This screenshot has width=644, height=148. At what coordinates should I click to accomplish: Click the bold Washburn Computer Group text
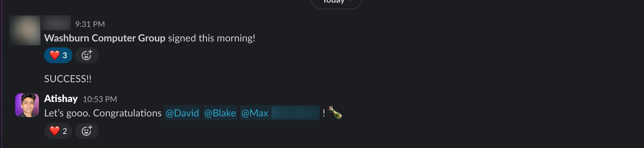(105, 38)
